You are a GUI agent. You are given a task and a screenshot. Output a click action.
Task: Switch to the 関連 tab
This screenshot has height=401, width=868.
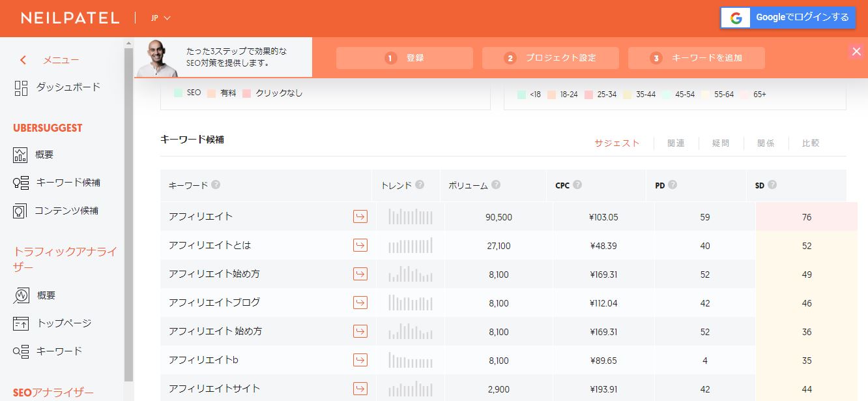[676, 143]
